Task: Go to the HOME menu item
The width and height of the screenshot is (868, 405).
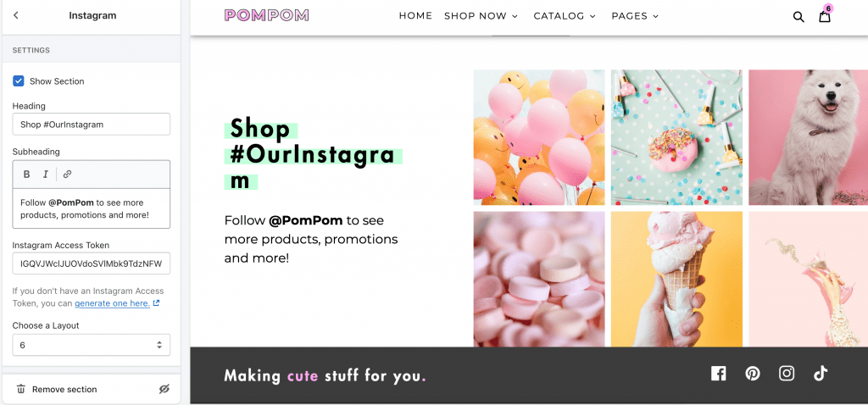Action: pos(415,16)
